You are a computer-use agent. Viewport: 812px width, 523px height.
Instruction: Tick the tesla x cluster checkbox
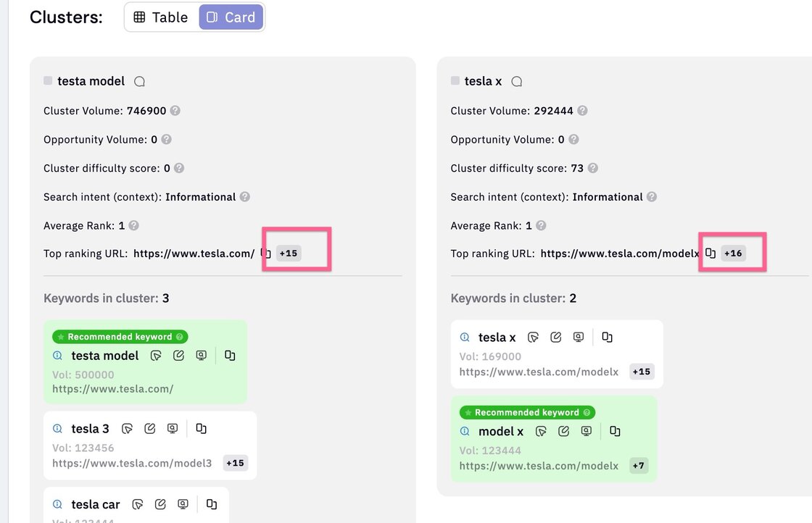coord(455,80)
